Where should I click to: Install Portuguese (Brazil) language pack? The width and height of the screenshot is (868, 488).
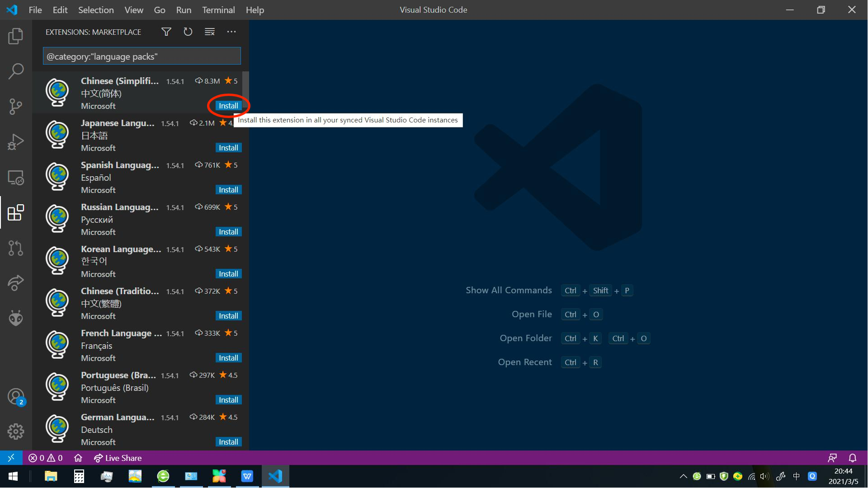click(x=228, y=400)
